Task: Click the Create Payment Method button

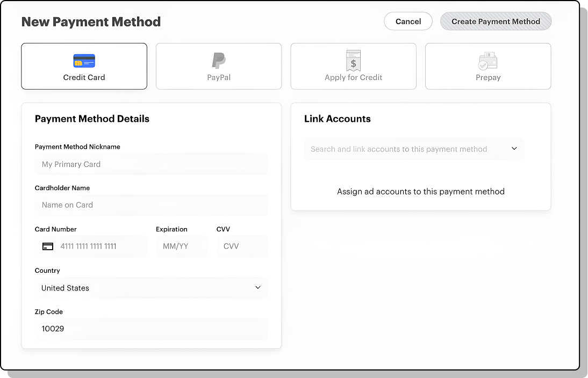Action: [x=495, y=21]
